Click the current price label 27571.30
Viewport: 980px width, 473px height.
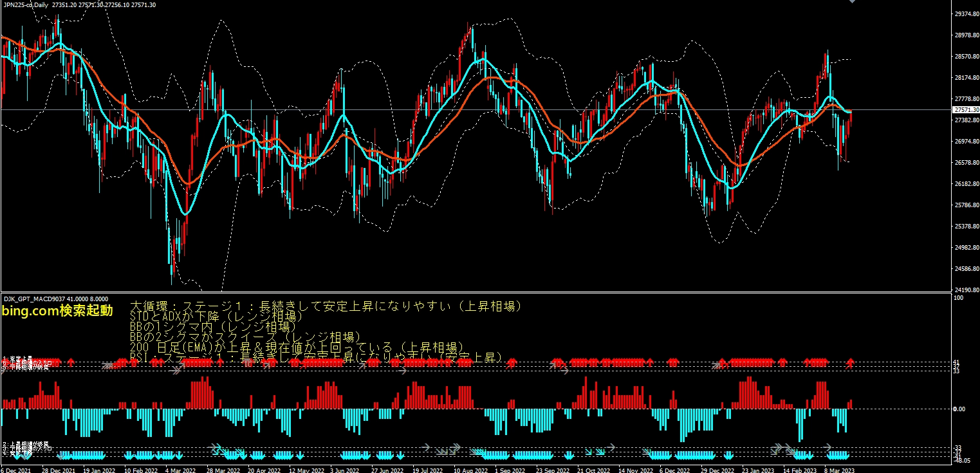point(965,110)
